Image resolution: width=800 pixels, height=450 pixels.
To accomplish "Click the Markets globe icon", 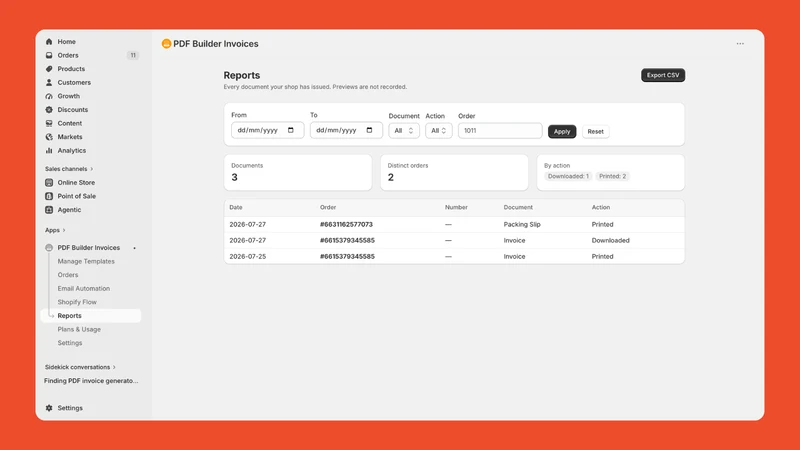I will (x=49, y=137).
